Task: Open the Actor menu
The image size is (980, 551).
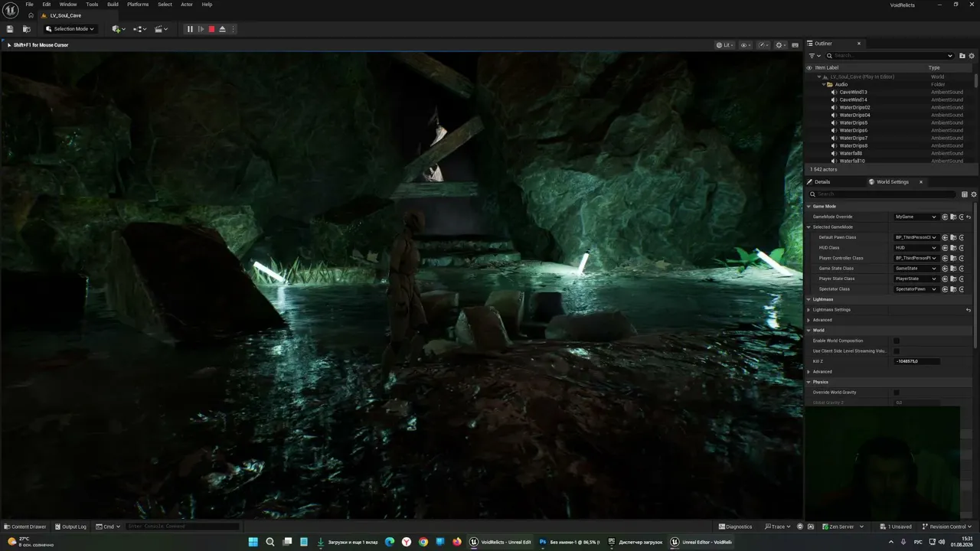Action: [x=187, y=5]
